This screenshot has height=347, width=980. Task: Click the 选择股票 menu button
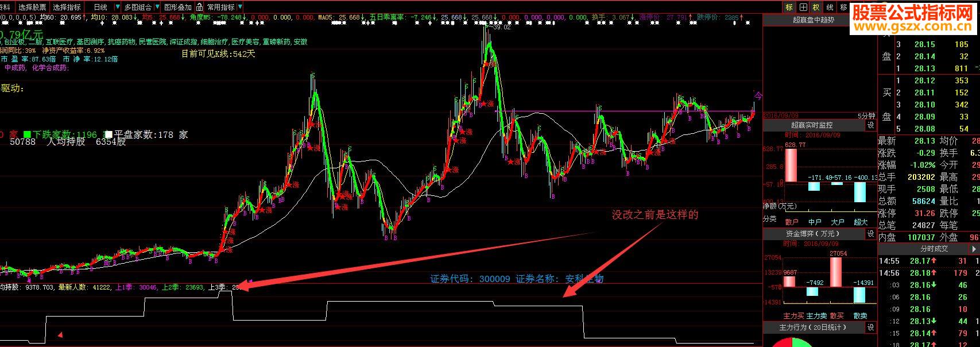[x=32, y=7]
